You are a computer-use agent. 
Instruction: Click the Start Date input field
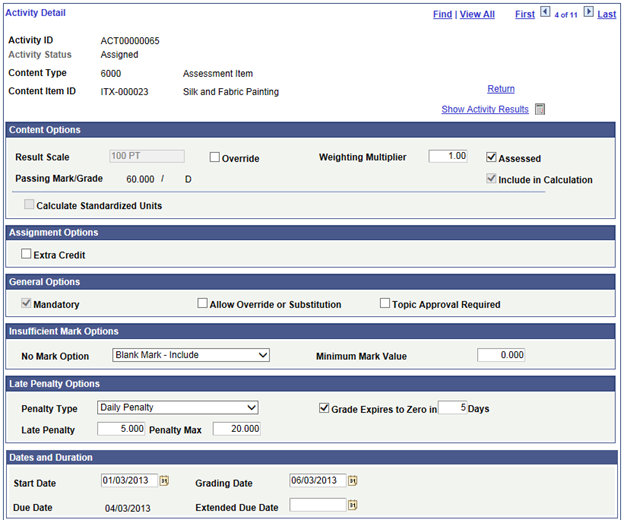click(129, 481)
